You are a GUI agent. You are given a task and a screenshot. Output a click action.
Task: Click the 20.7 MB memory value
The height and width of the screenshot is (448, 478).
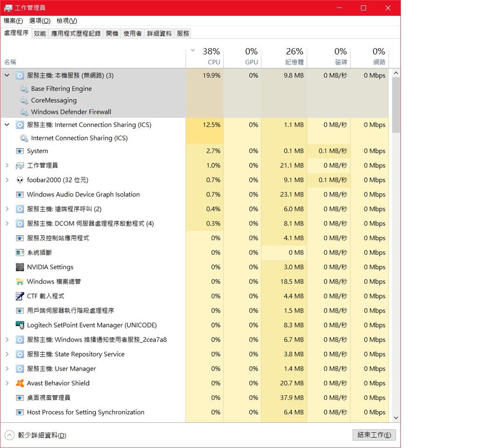[292, 384]
